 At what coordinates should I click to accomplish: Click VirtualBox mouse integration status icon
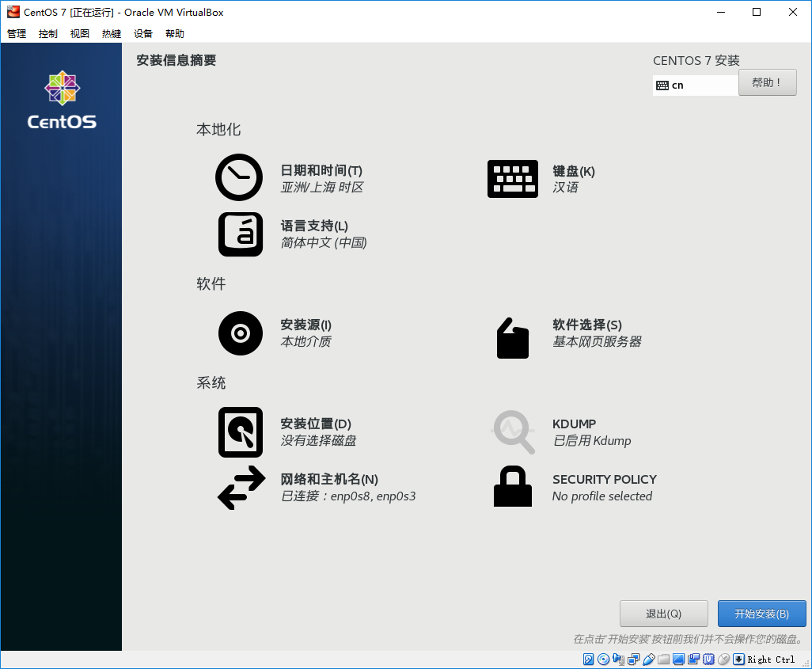[723, 659]
